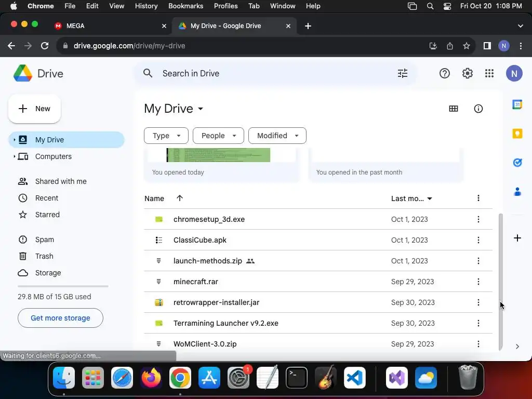
Task: Open Contacts side panel
Action: click(517, 192)
